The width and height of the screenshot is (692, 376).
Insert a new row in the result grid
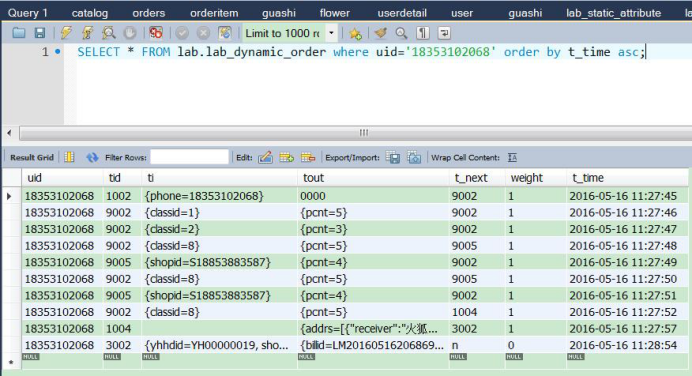pos(286,157)
